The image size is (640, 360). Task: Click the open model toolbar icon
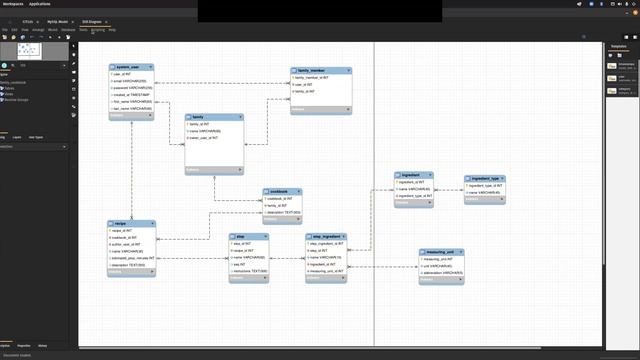(x=13, y=37)
